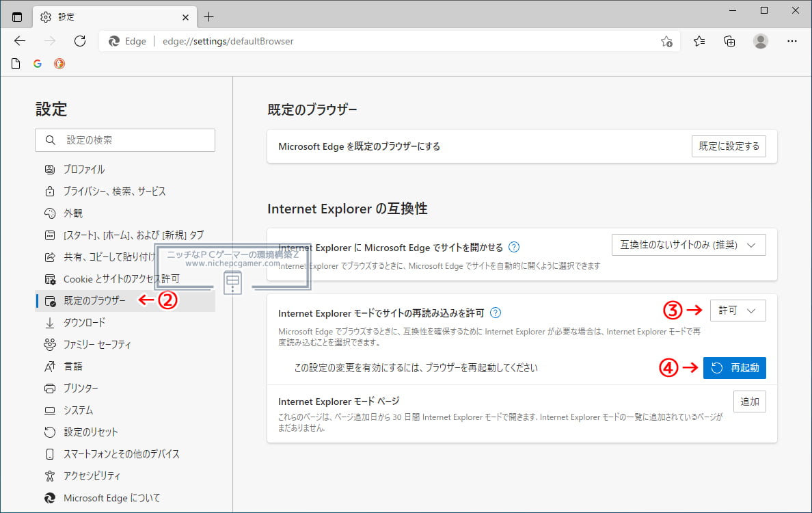
Task: Add this page to favorites star
Action: (666, 42)
